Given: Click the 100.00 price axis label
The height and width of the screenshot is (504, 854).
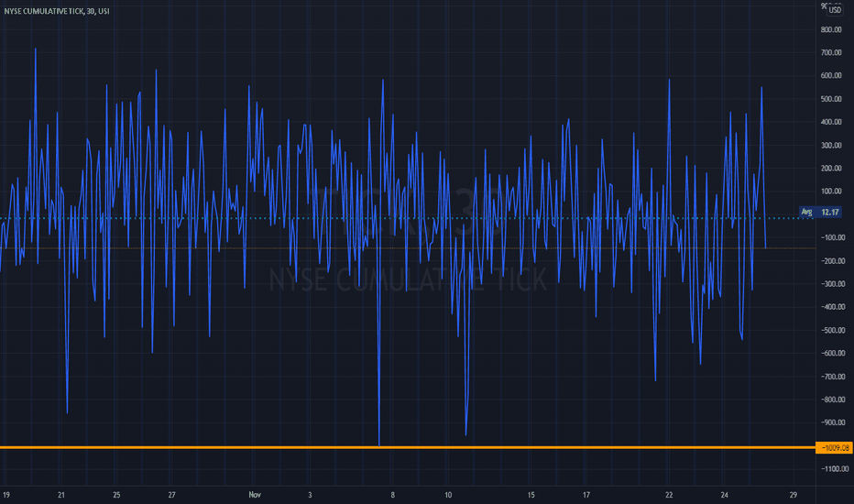Looking at the screenshot, I should tap(831, 192).
